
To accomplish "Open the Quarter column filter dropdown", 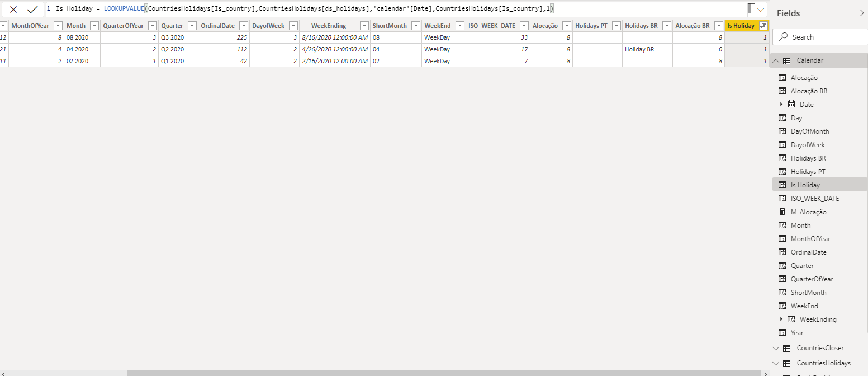I will (192, 26).
